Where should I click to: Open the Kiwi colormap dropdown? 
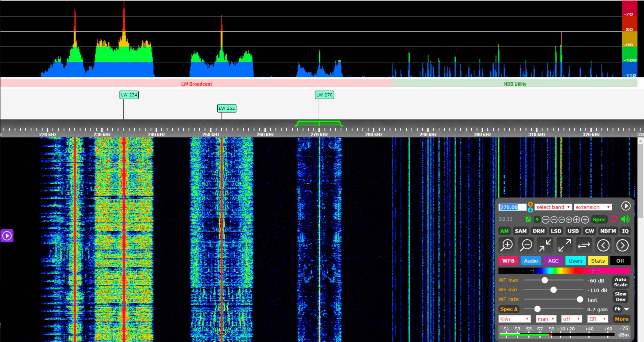point(514,319)
